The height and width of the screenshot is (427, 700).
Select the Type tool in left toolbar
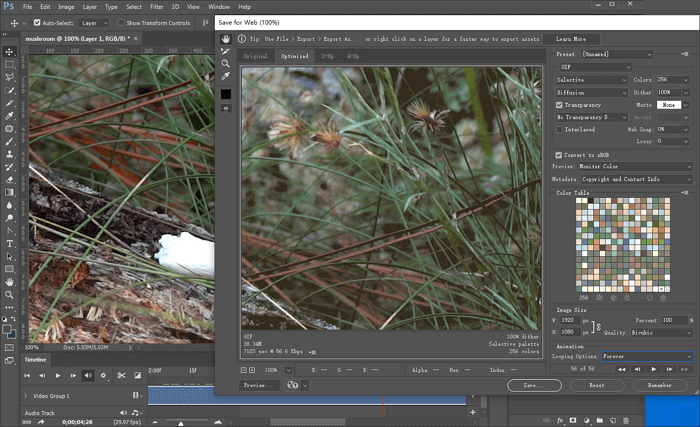coord(9,243)
